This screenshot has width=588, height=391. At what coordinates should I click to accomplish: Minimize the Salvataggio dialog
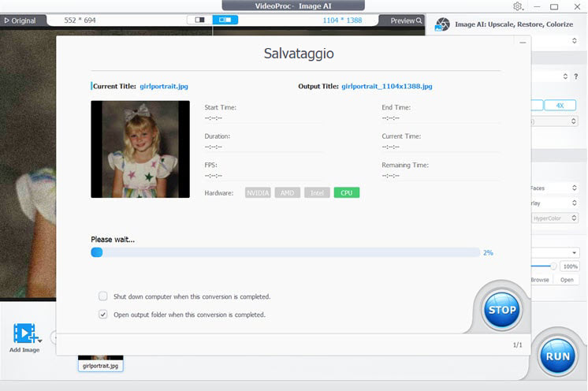pyautogui.click(x=523, y=43)
